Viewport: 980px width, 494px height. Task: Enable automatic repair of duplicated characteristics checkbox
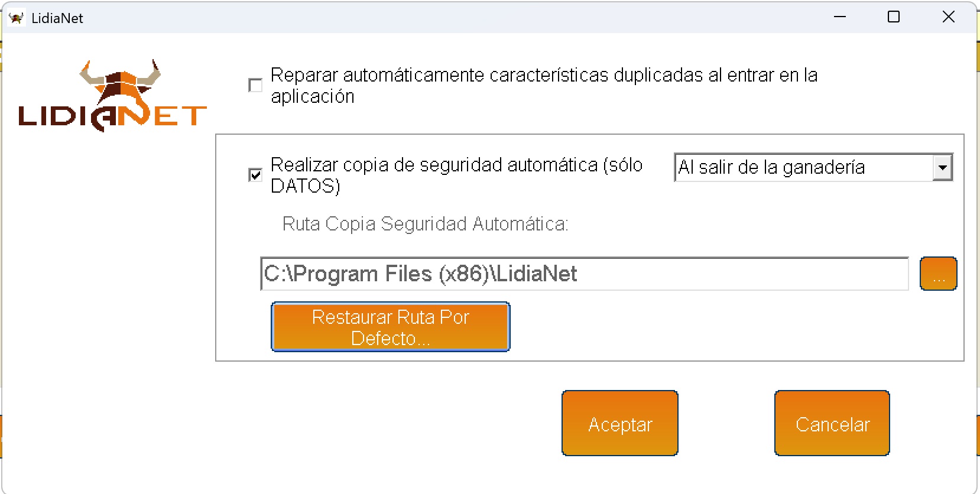[255, 86]
